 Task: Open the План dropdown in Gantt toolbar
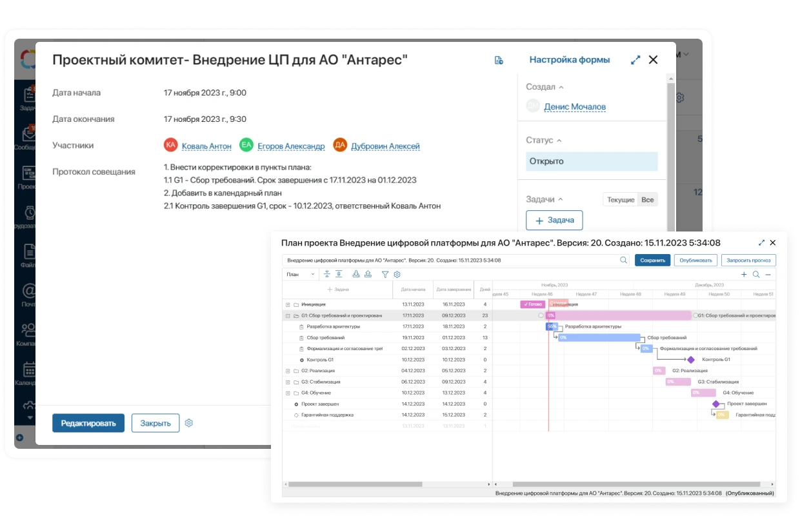(x=301, y=274)
